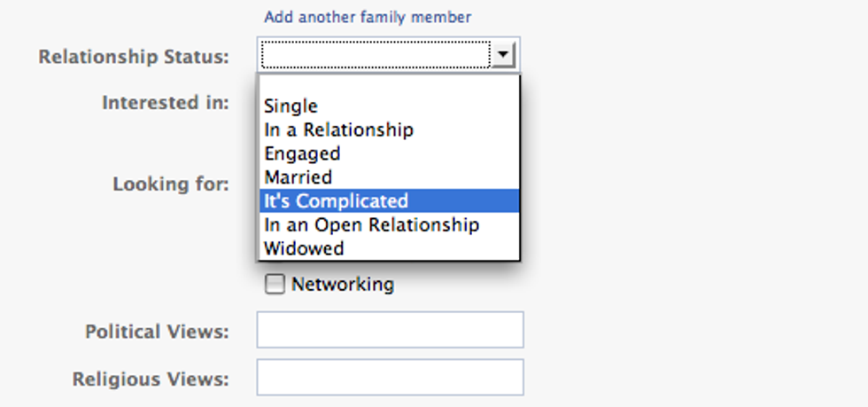Focus the Political Views text field
Viewport: 868px width, 407px height.
pyautogui.click(x=390, y=330)
